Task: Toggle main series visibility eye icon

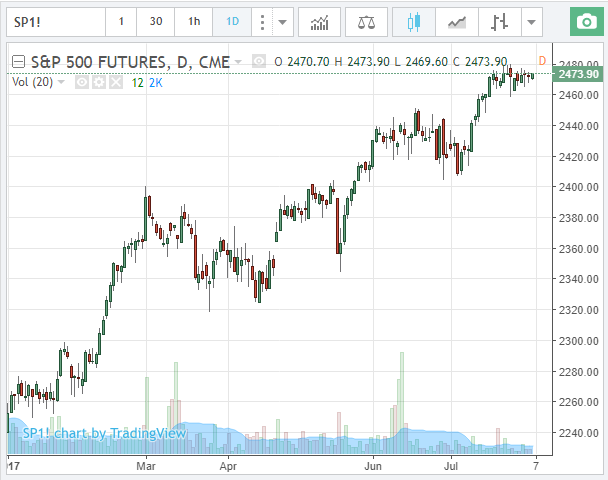Action: [x=259, y=61]
